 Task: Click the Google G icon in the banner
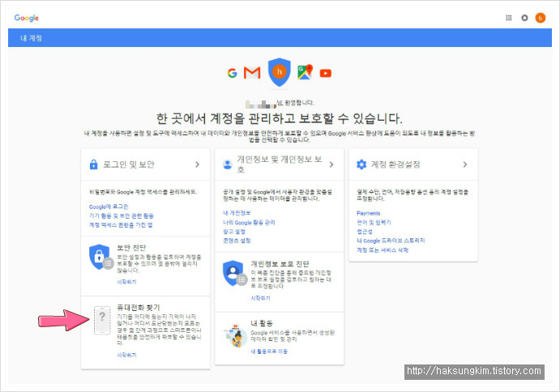(x=232, y=73)
